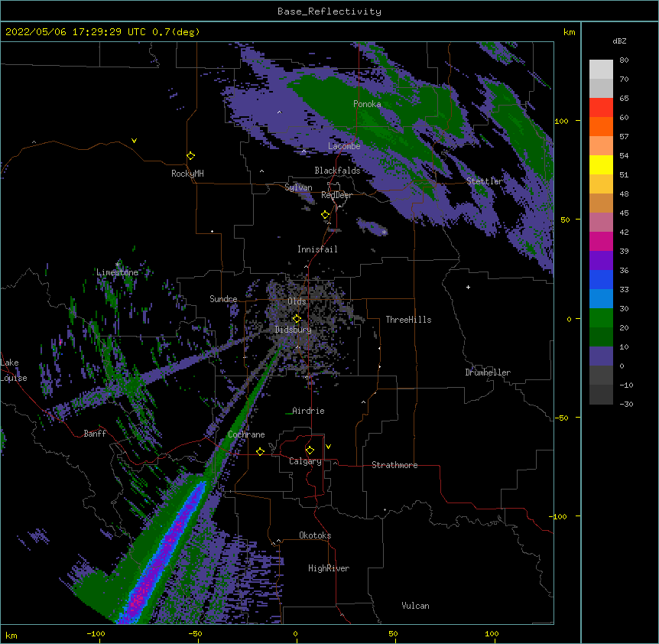Click the Innisfail city label
Viewport: 659px width, 644px height.
[317, 249]
